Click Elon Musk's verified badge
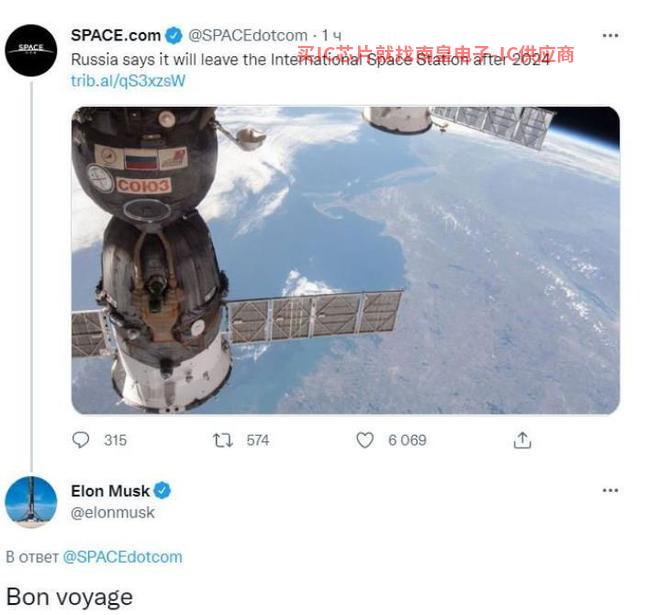 (x=162, y=491)
